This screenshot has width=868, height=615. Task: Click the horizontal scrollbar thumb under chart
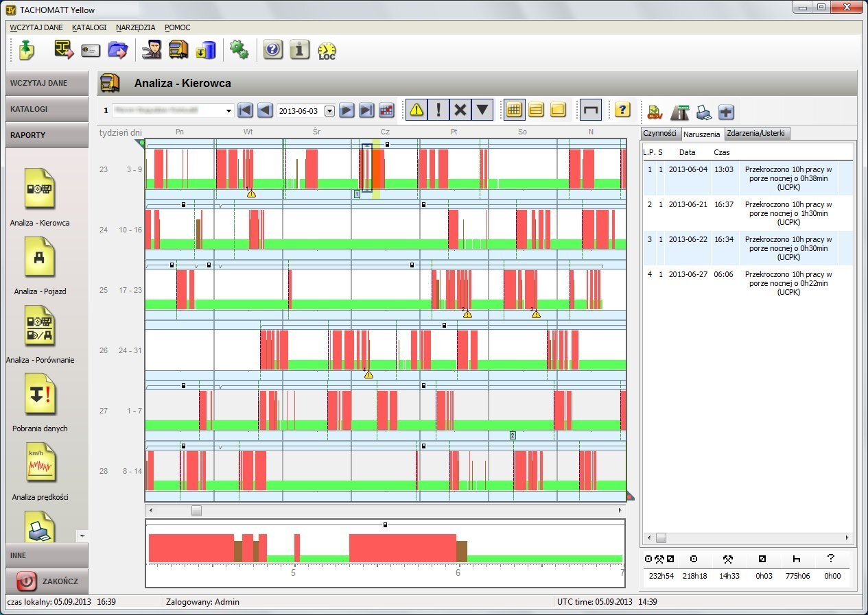tap(197, 511)
